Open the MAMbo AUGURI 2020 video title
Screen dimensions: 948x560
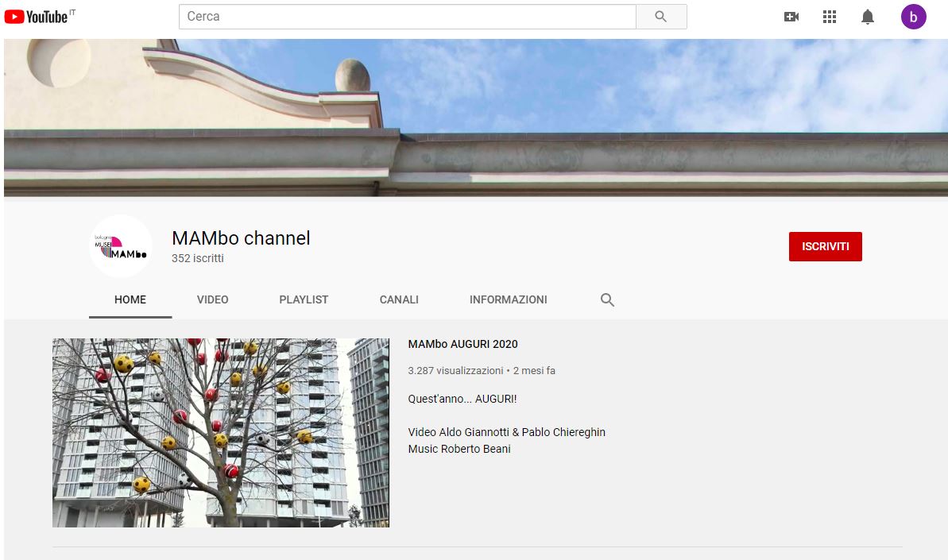[462, 344]
